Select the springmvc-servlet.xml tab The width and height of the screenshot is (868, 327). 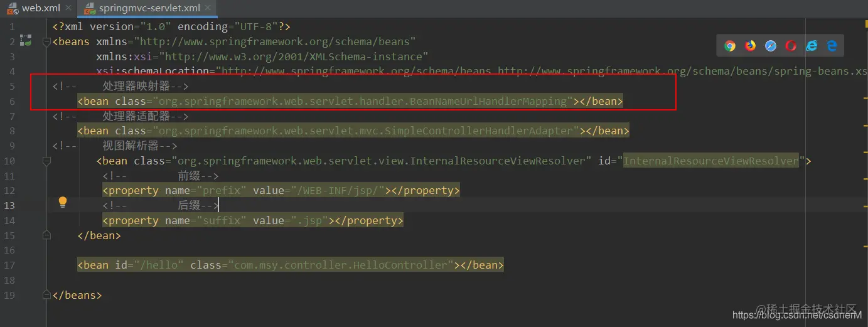148,8
